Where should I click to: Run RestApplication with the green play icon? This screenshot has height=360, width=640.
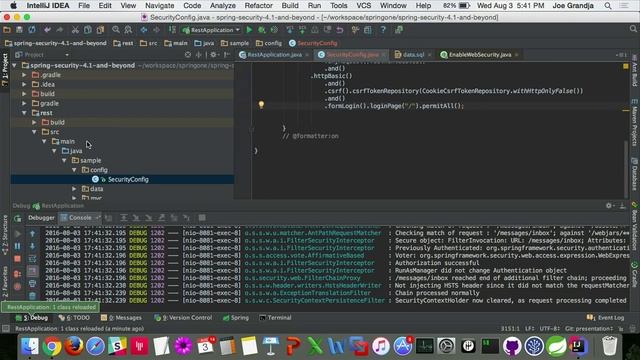[249, 30]
